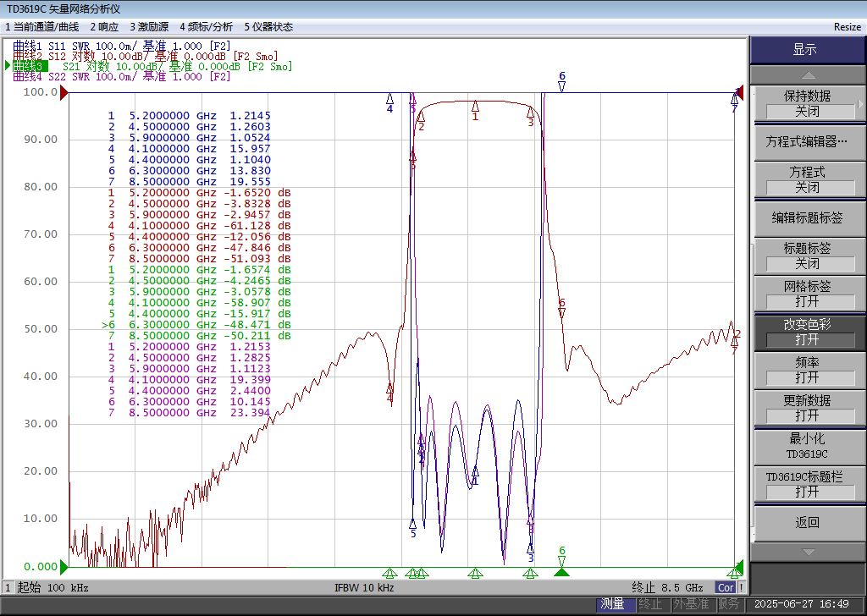Toggle the 改变色彩 softkey
This screenshot has width=867, height=616.
807,332
